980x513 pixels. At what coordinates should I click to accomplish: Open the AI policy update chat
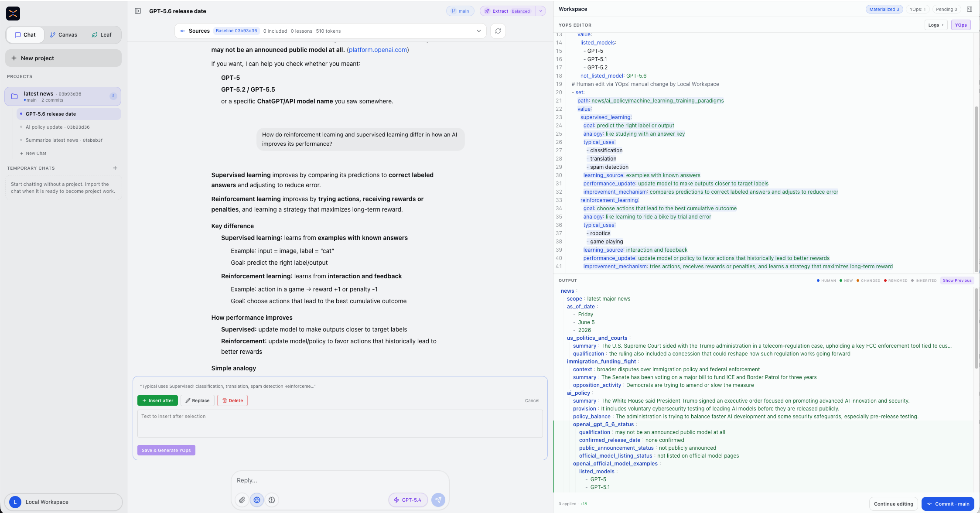(x=58, y=127)
